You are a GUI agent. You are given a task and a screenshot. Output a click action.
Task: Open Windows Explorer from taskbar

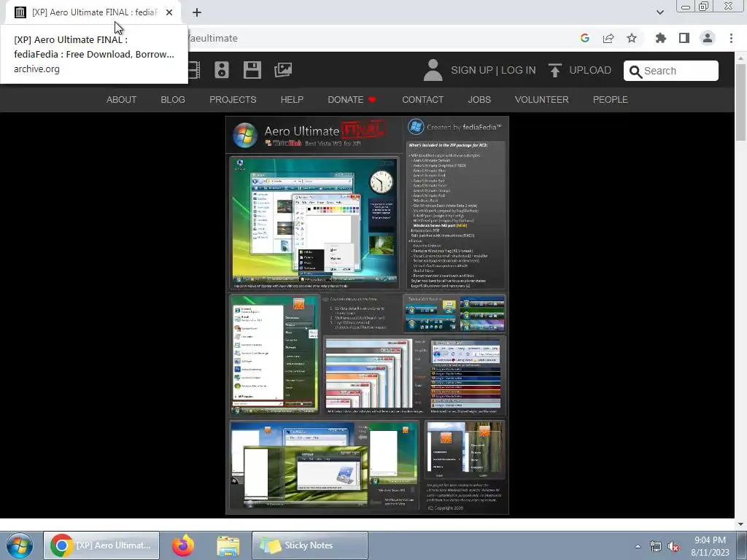coord(228,545)
